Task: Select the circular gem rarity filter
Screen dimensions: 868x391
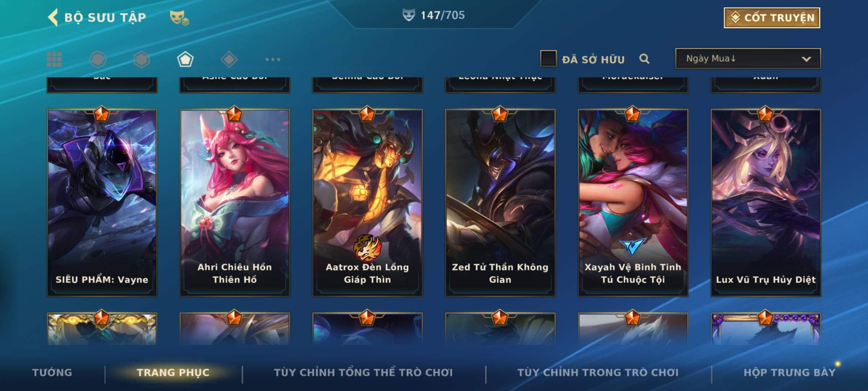Action: tap(98, 59)
